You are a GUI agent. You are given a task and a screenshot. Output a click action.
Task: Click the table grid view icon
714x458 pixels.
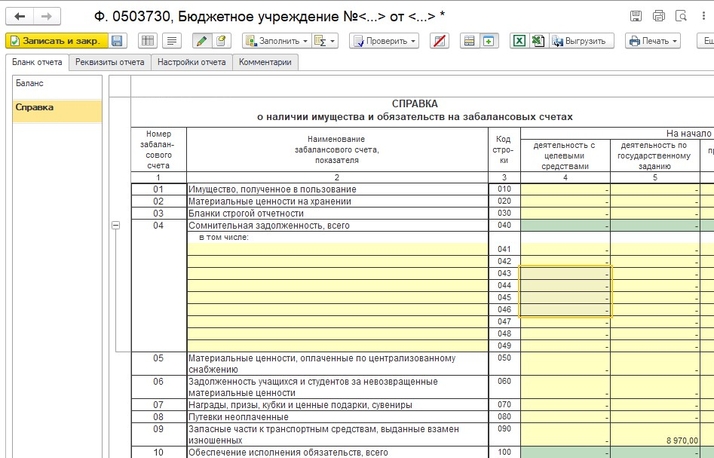[x=147, y=41]
